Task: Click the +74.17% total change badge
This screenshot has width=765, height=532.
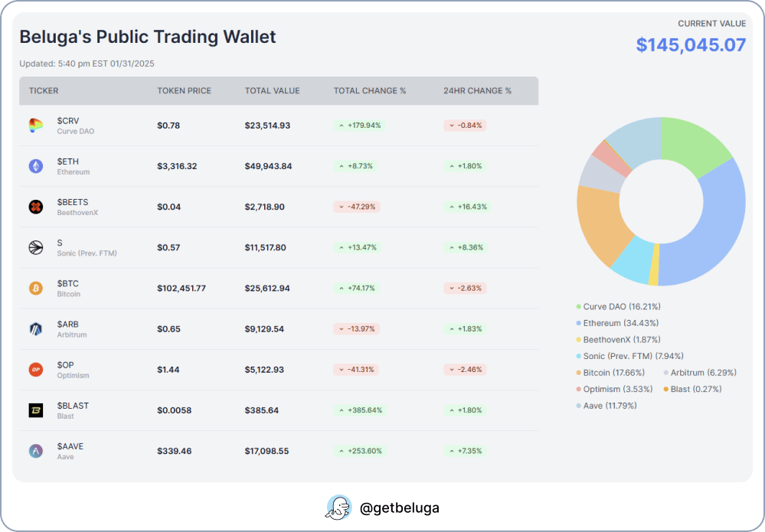Action: point(357,288)
